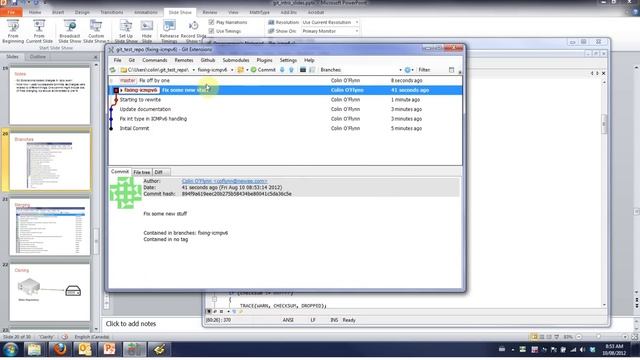The width and height of the screenshot is (640, 360).
Task: Click the spell check icon in PowerPoint status bar
Action: tap(64, 337)
